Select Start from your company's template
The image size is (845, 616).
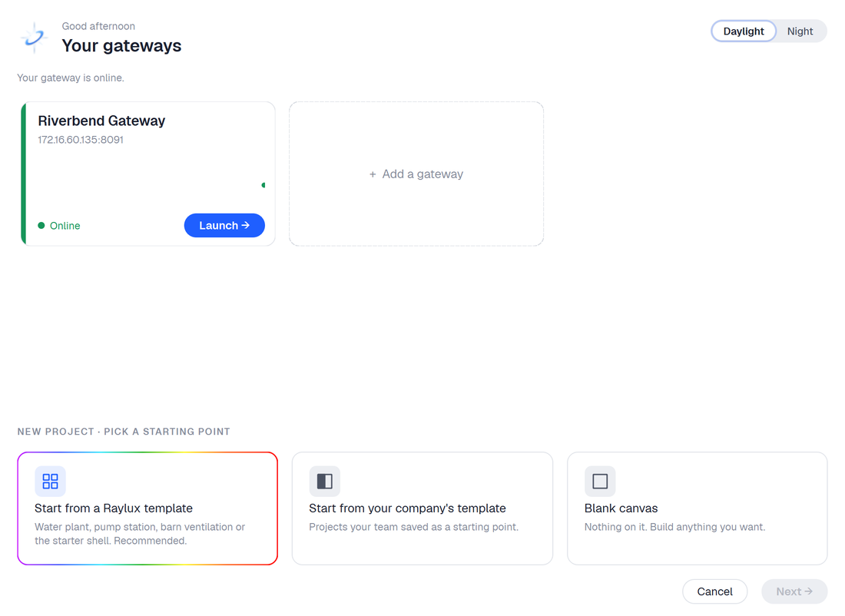(x=422, y=508)
